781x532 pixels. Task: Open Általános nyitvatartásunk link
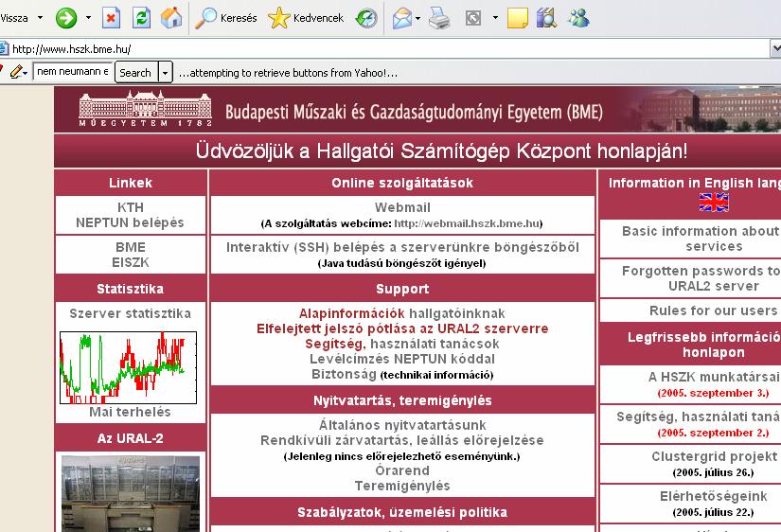click(402, 425)
